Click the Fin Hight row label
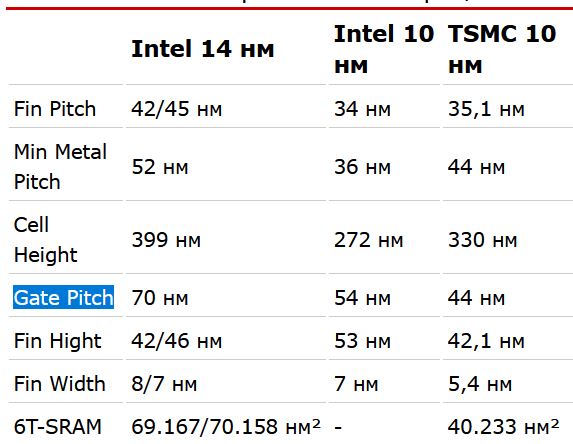Screen dimensions: 573x444 (x=57, y=341)
